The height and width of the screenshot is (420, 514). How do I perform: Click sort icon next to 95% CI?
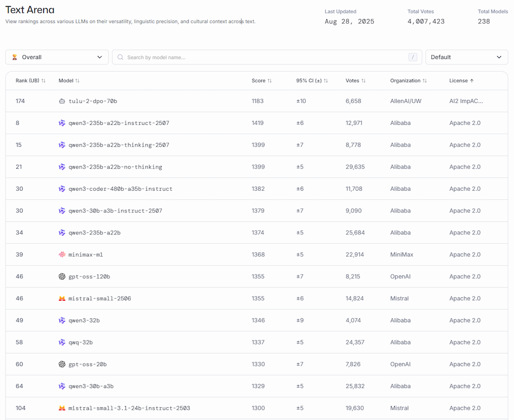click(326, 81)
